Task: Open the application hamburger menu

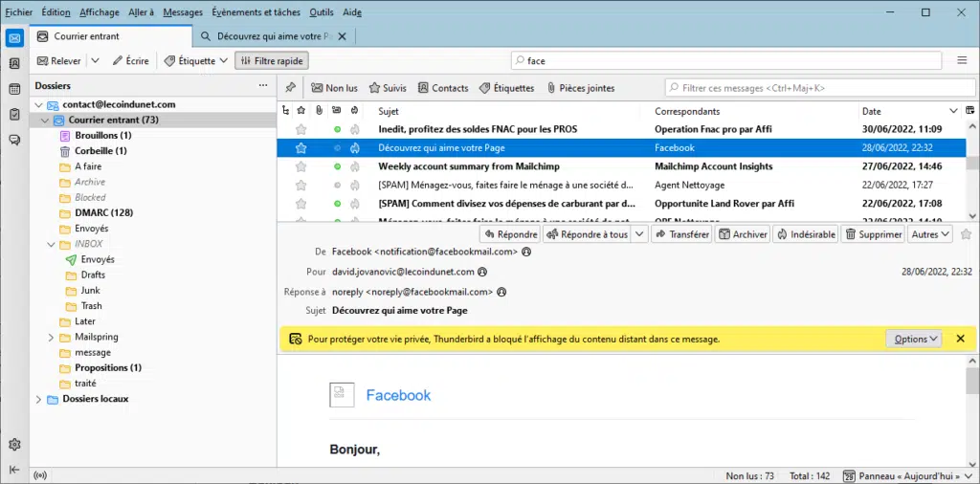Action: pos(963,60)
